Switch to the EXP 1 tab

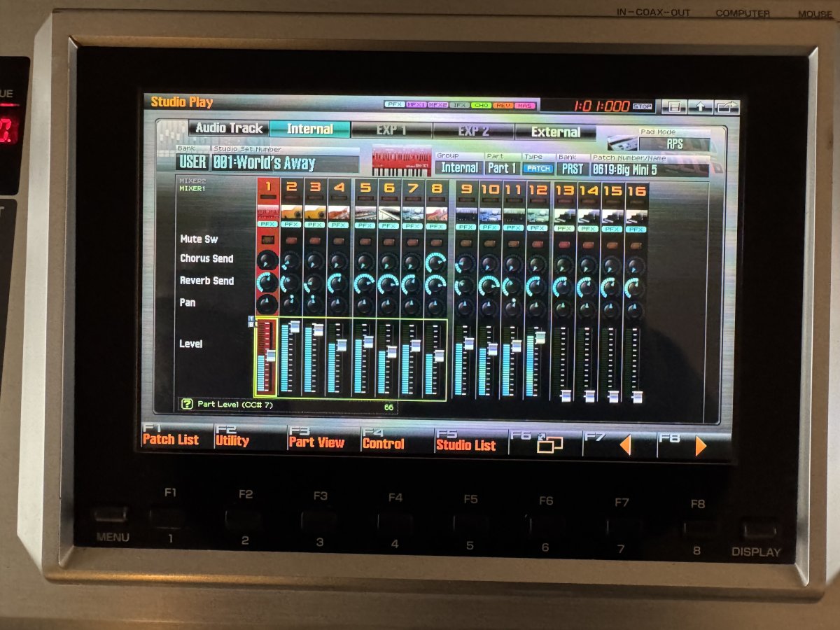click(392, 131)
